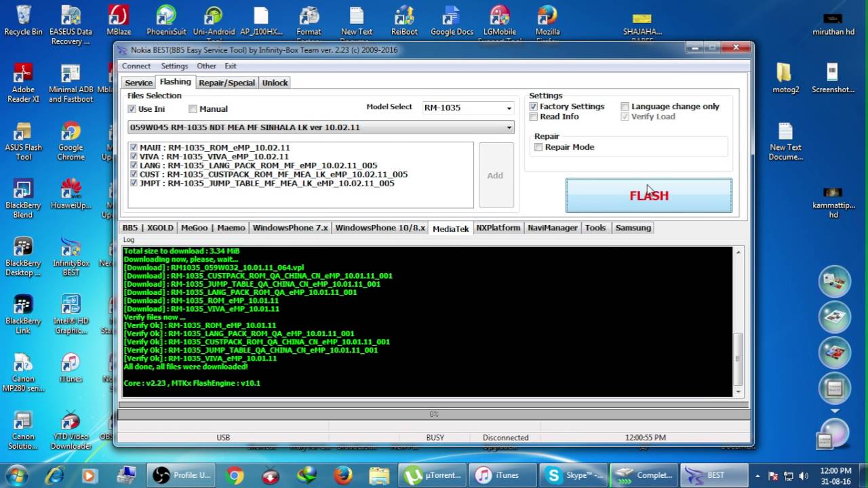Enable Language change only checkbox
868x488 pixels.
(625, 106)
